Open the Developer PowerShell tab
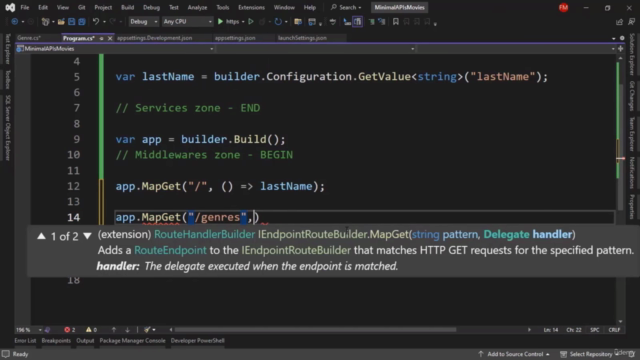This screenshot has width=640, height=360. pyautogui.click(x=198, y=340)
